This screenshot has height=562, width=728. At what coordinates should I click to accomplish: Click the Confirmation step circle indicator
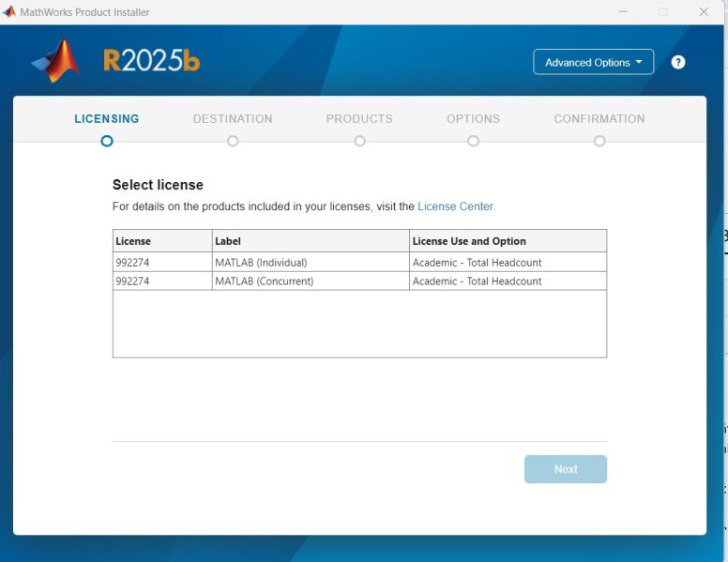point(599,141)
